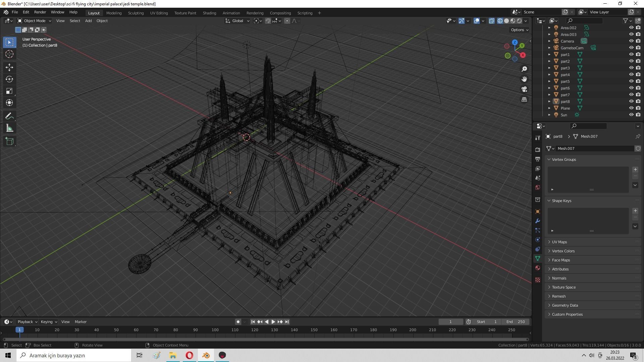The width and height of the screenshot is (644, 362).
Task: Click the play animation button
Action: [273, 322]
